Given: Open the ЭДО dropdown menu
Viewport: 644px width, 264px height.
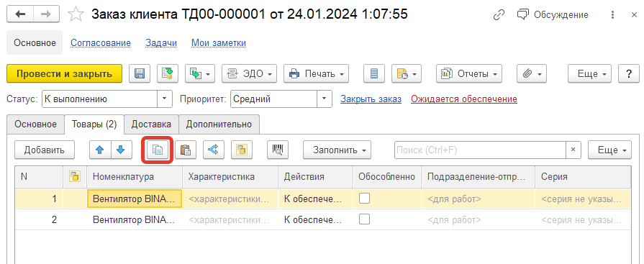Looking at the screenshot, I should [249, 74].
